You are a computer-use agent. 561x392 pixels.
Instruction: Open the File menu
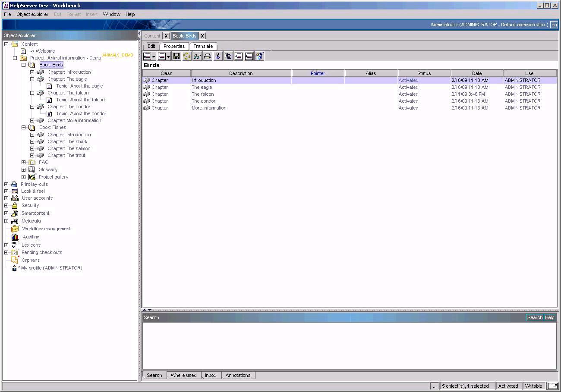[7, 14]
